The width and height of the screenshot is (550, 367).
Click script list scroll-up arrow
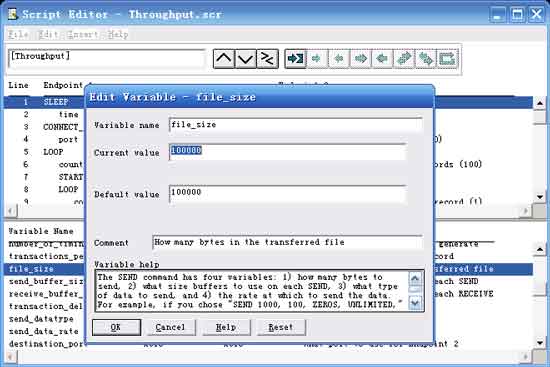[539, 103]
